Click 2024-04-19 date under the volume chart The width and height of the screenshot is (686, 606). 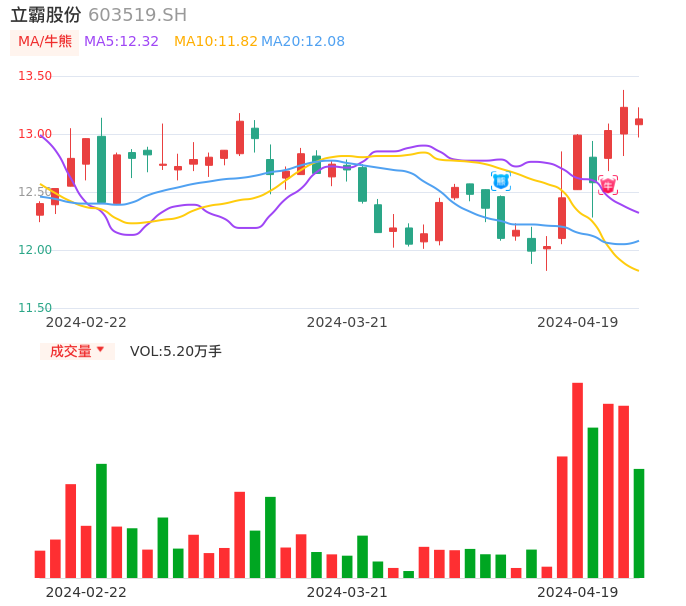577,592
